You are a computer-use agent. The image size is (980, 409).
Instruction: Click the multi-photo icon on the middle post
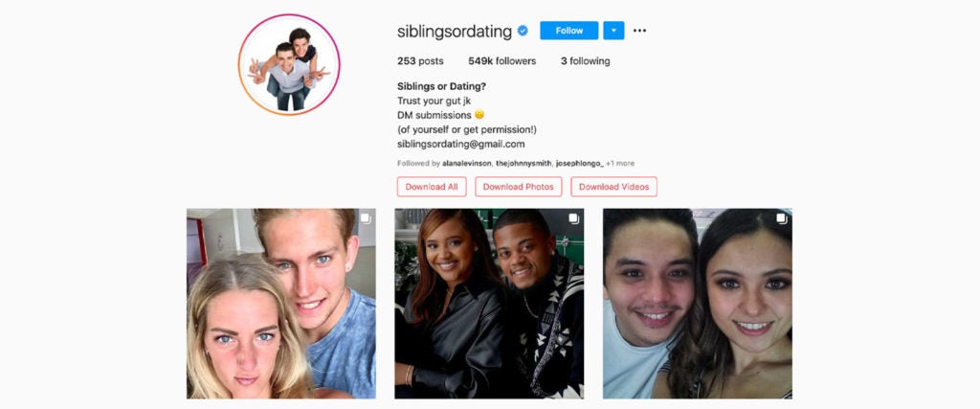click(574, 218)
